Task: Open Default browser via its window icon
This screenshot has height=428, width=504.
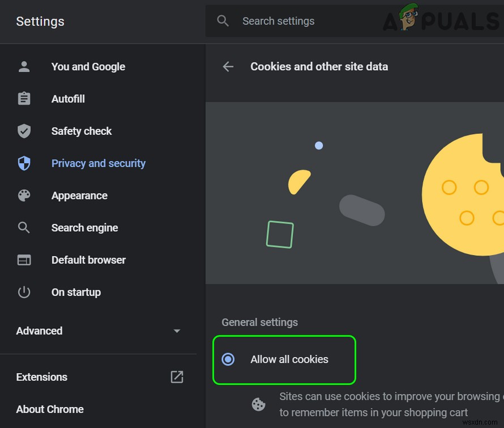Action: pos(24,260)
